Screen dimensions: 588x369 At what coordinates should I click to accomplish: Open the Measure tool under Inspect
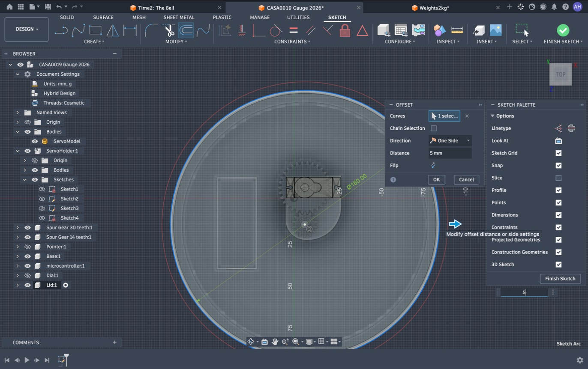point(457,30)
